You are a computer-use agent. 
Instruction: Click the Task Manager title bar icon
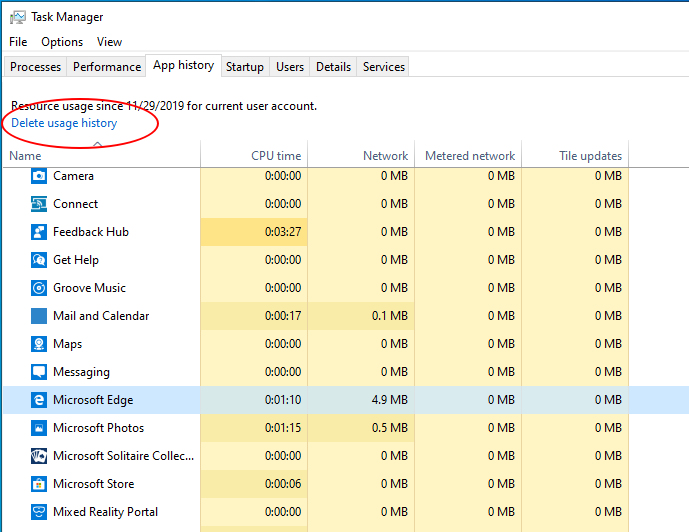coord(17,17)
